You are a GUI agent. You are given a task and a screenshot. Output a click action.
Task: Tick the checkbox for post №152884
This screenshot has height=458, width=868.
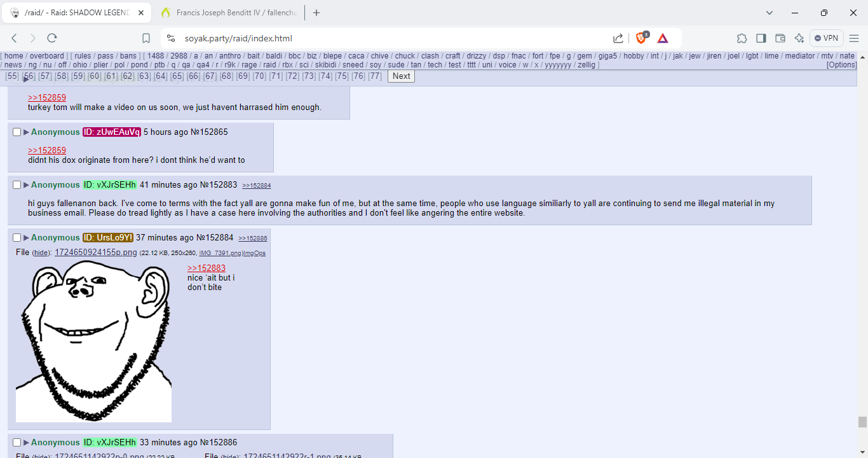click(17, 238)
